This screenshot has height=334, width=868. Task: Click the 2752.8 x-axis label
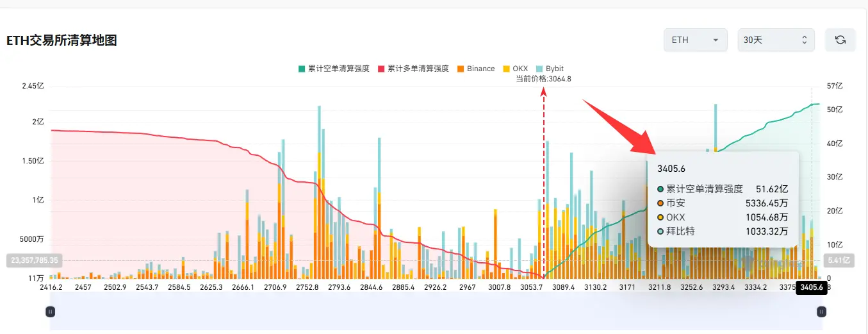tap(307, 287)
